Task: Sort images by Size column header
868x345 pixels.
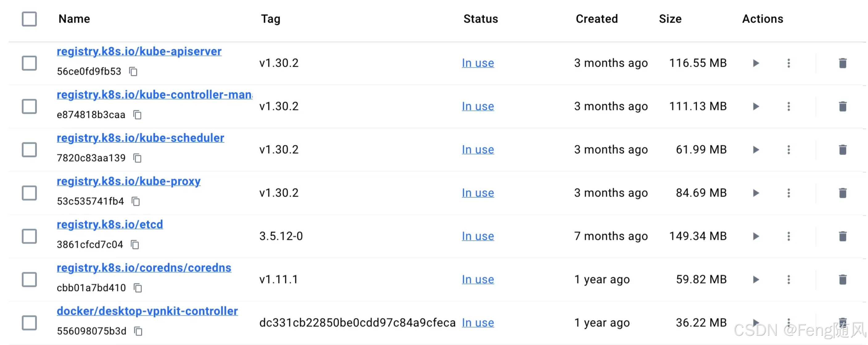Action: [670, 19]
